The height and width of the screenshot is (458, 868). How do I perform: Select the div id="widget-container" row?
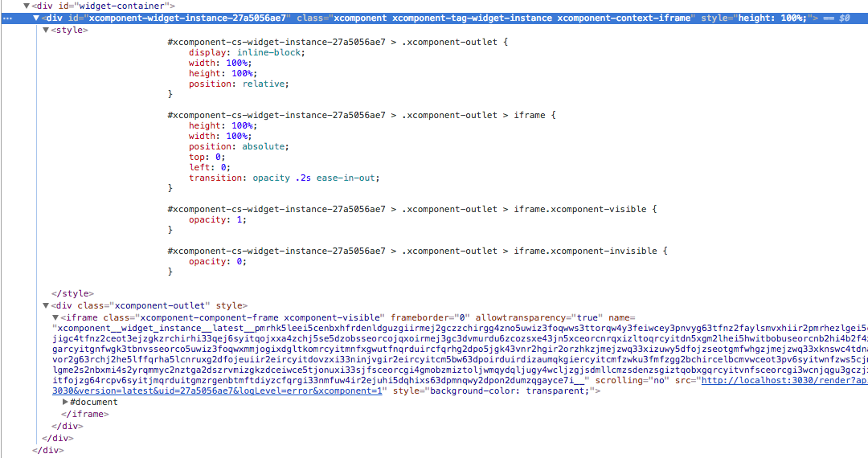[103, 6]
